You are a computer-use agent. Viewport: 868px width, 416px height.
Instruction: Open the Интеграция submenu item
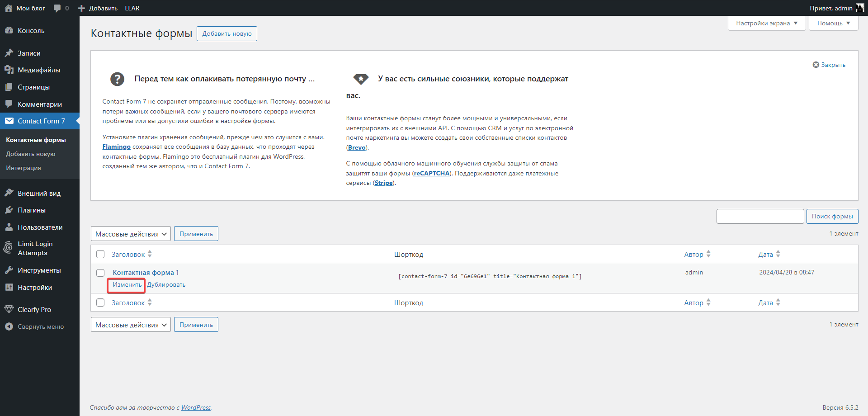click(x=24, y=168)
